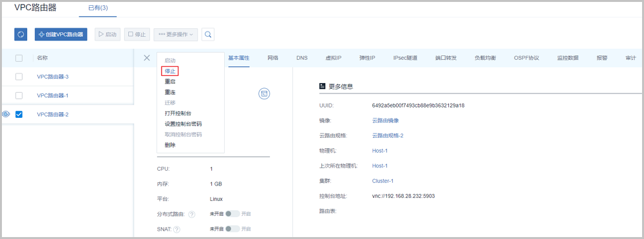Open the OSPF协议 tab

(x=527, y=58)
